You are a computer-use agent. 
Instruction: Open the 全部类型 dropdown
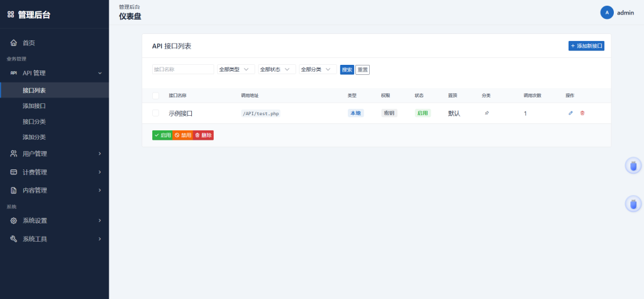pos(236,69)
